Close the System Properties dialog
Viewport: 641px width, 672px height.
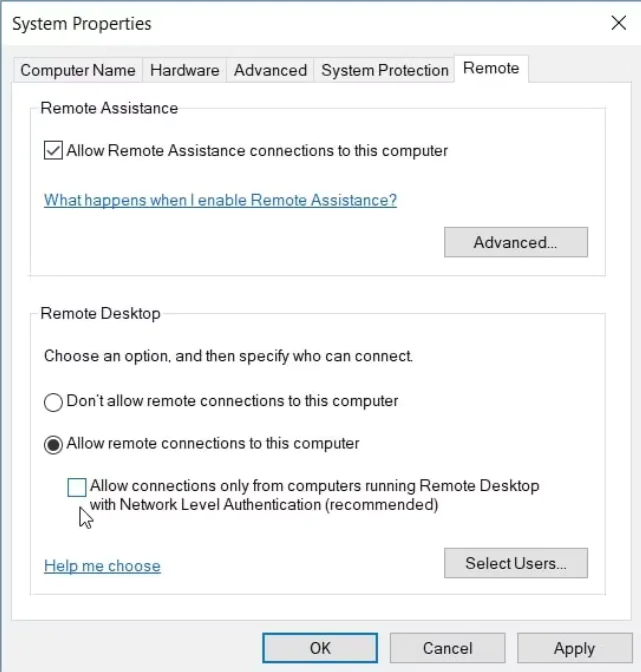tap(618, 23)
